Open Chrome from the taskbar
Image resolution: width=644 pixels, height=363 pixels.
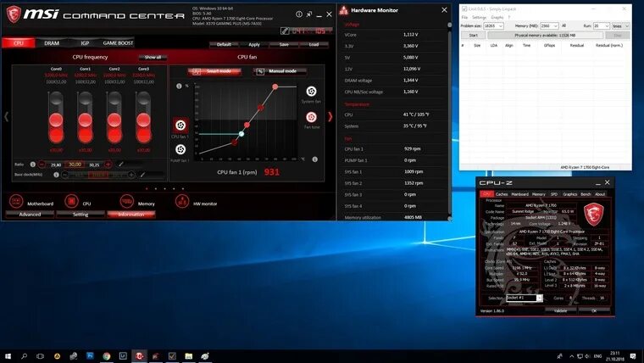click(107, 356)
